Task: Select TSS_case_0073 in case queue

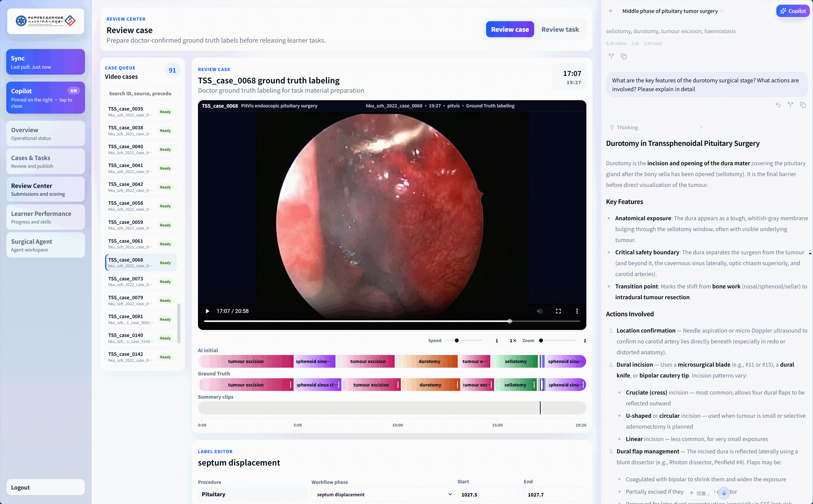Action: coord(141,282)
